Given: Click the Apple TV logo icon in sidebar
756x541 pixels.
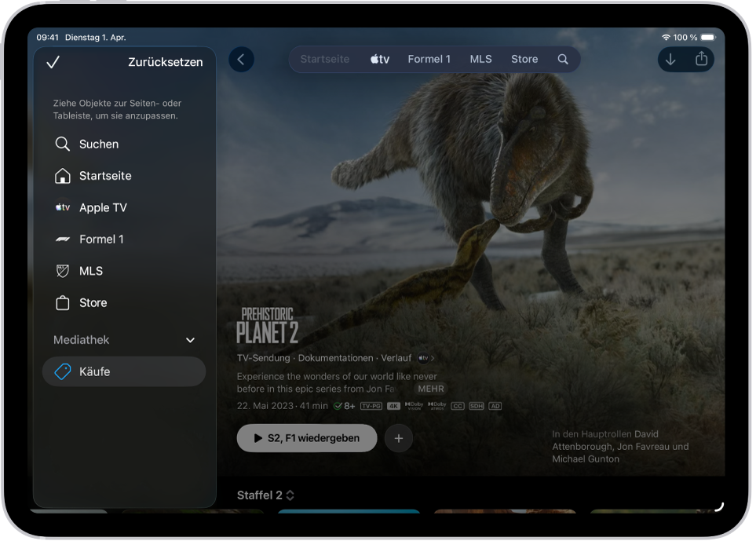Looking at the screenshot, I should [x=63, y=207].
